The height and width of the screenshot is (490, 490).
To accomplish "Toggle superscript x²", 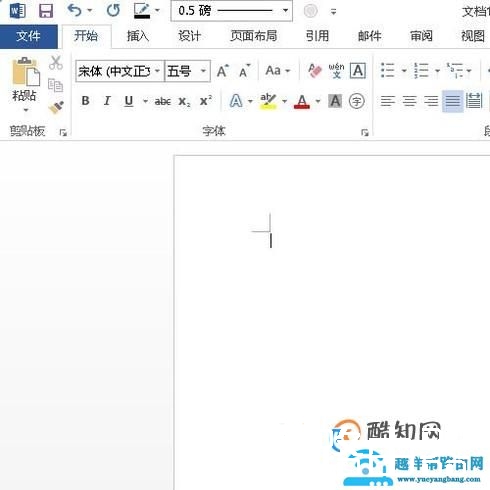I will [206, 101].
